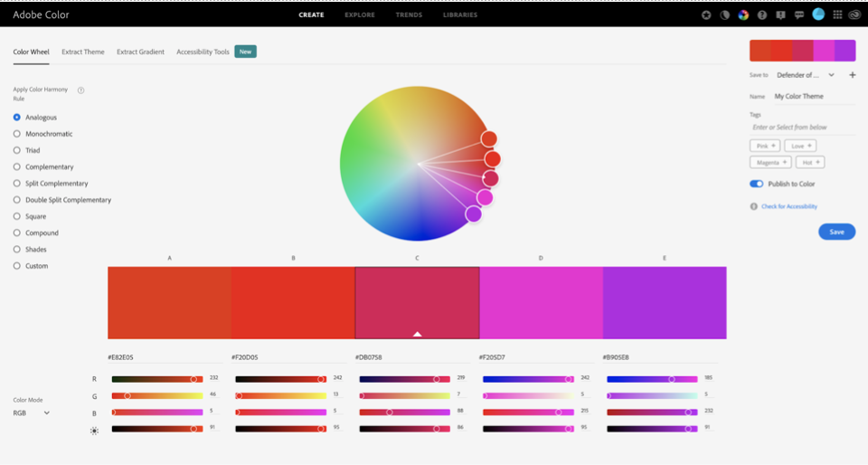Click the purple handle on color wheel
Image resolution: width=868 pixels, height=465 pixels.
473,214
